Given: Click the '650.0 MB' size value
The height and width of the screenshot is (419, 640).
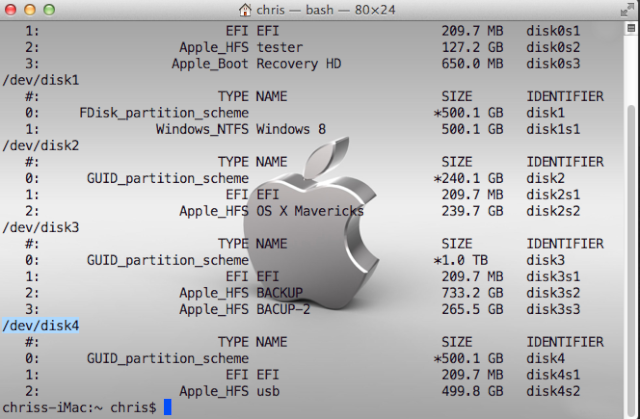Looking at the screenshot, I should click(472, 64).
